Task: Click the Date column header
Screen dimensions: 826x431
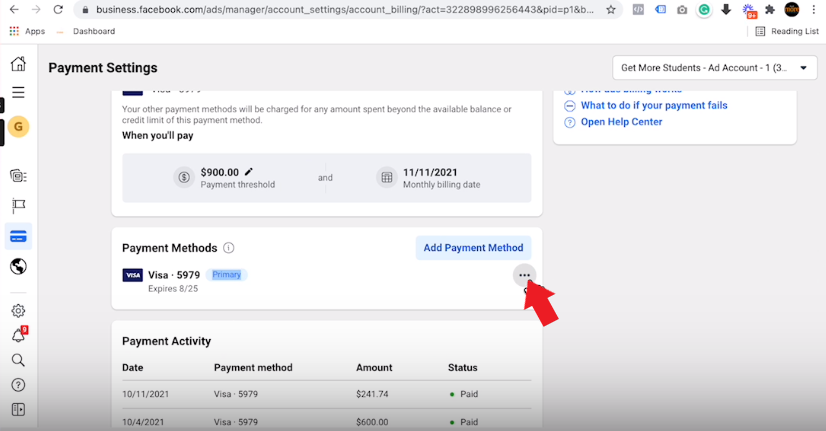Action: click(133, 368)
